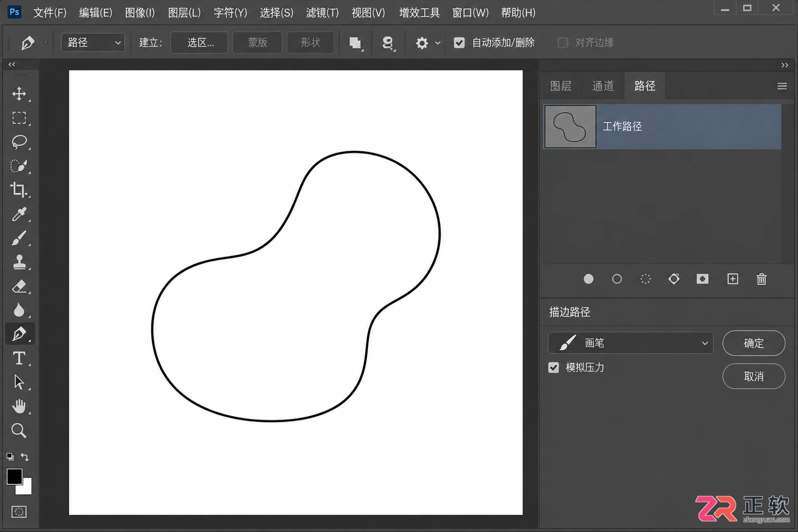Toggle 模拟压力 checkbox
Viewport: 798px width, 532px height.
(554, 367)
